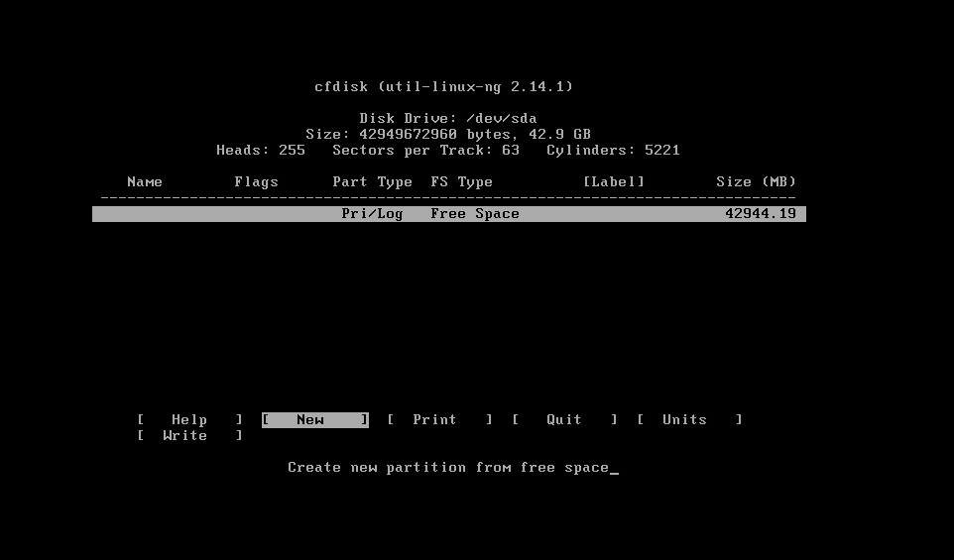Click the FS Type column header
This screenshot has height=560, width=954.
462,181
